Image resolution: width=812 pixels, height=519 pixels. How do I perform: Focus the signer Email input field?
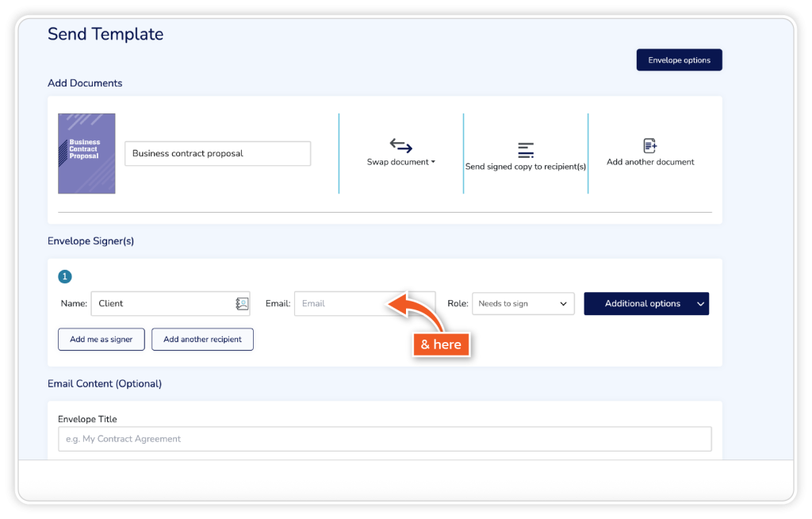(x=339, y=304)
